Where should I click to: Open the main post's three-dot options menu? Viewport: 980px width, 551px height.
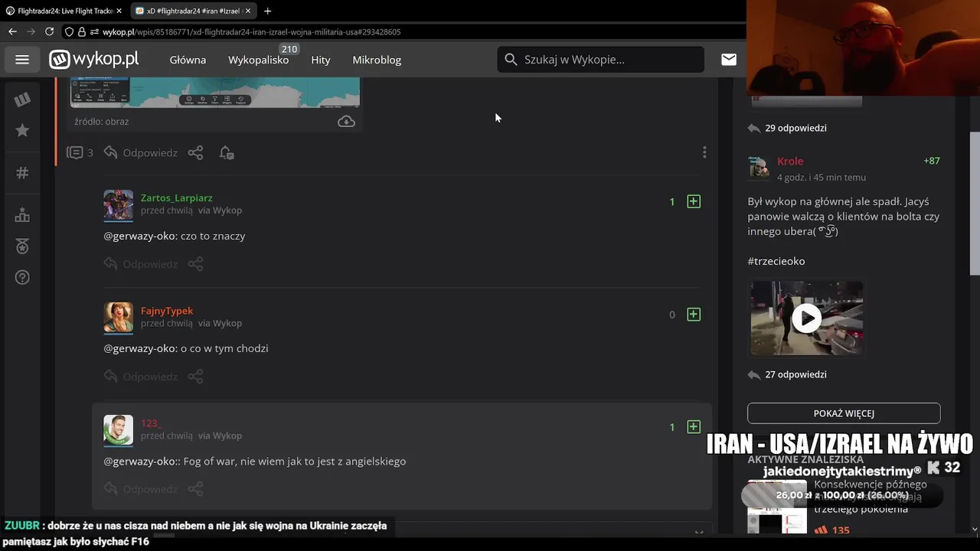pyautogui.click(x=704, y=152)
